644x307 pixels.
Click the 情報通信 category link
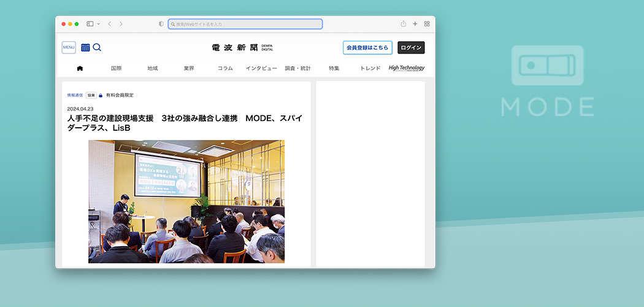75,95
